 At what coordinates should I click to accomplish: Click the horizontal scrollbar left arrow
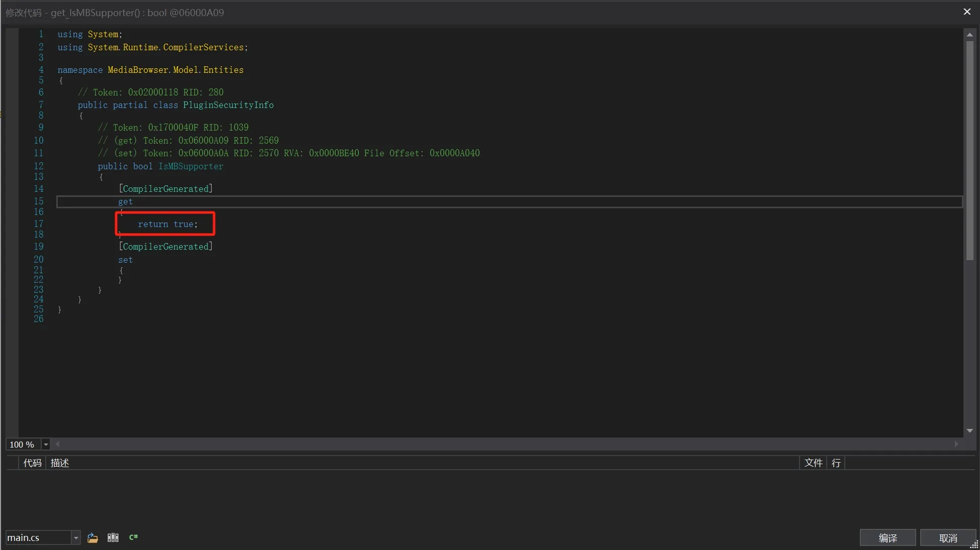(57, 444)
